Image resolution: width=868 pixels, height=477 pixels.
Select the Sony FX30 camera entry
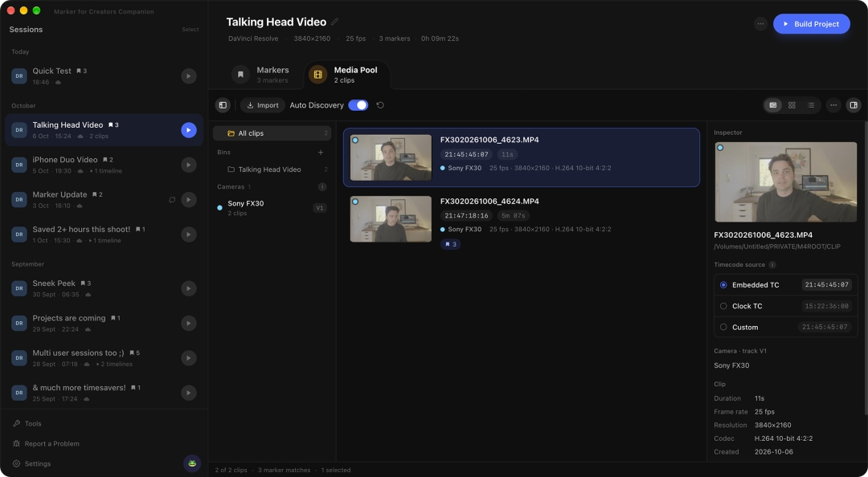[x=272, y=208]
